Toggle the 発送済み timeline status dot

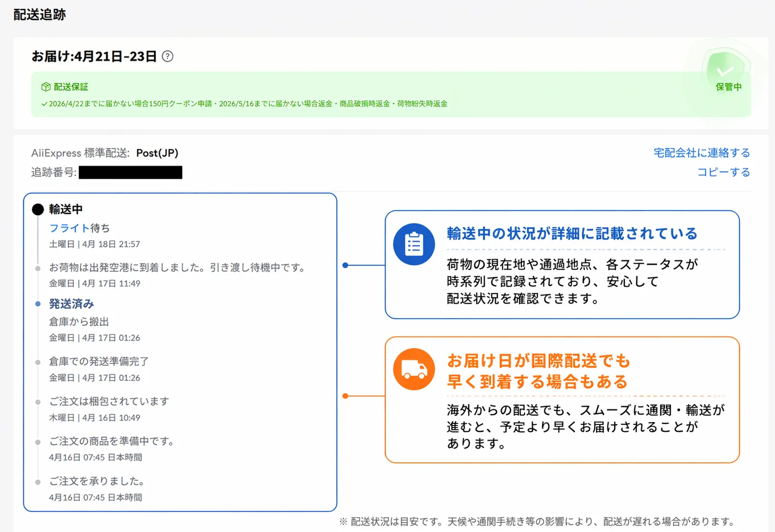click(37, 303)
